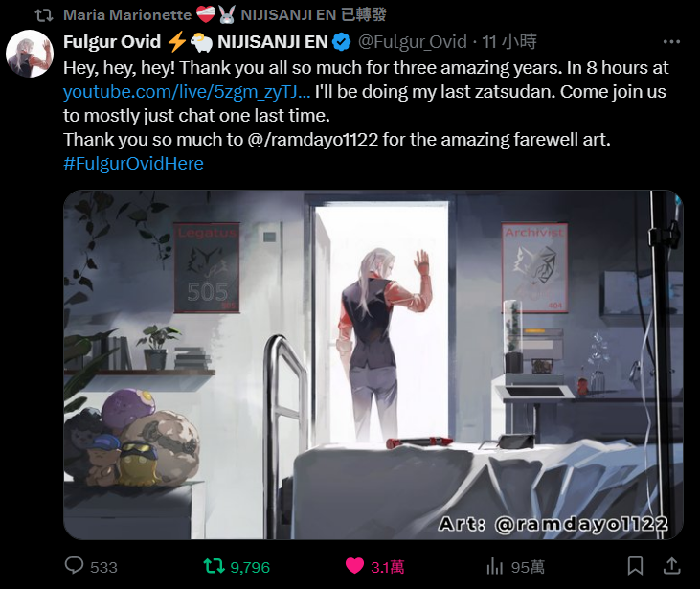Open the reply speech bubble icon

(x=74, y=565)
